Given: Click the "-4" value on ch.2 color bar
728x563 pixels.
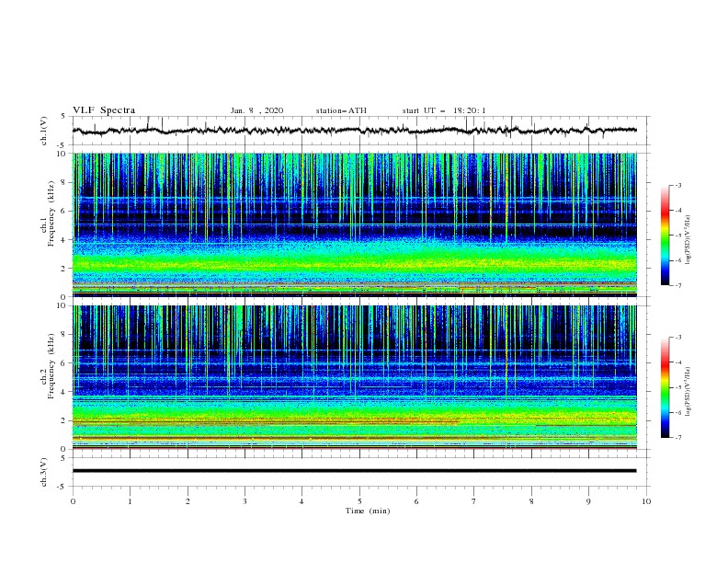Looking at the screenshot, I should point(677,362).
